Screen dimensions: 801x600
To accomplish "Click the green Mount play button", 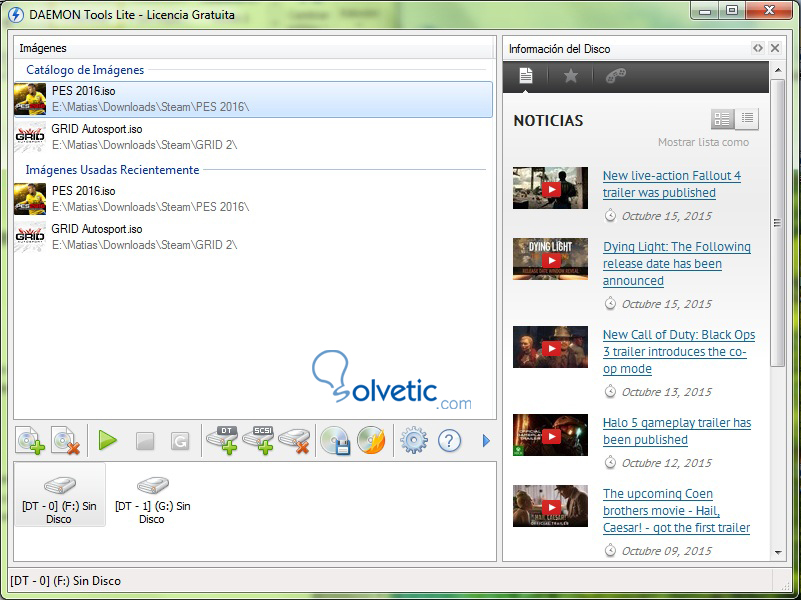I will tap(107, 440).
